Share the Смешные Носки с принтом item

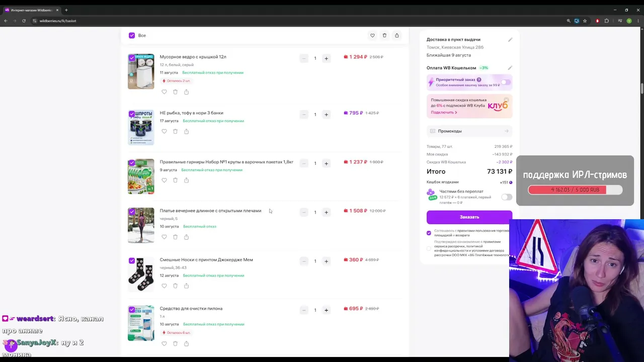click(x=186, y=286)
